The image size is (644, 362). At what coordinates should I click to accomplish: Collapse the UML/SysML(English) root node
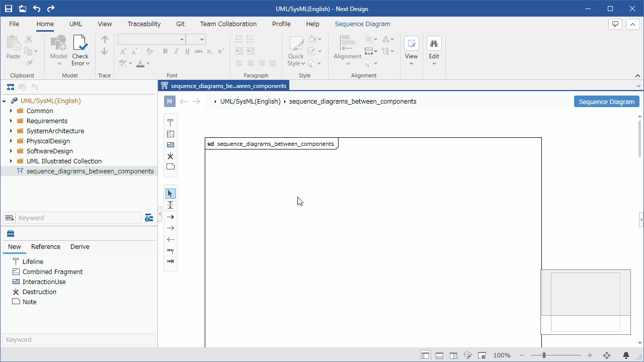4,101
